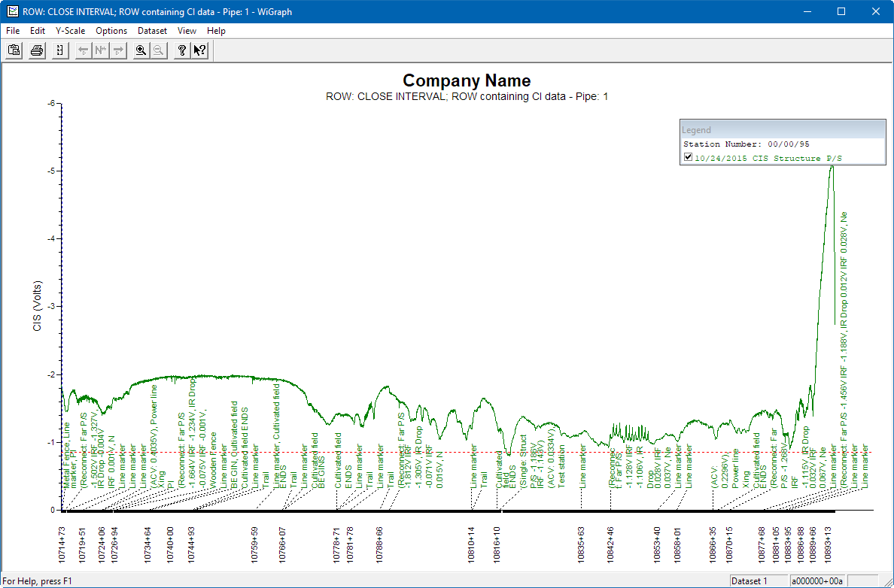Click the 'Test station' comment on graph
This screenshot has height=588, width=894.
(x=561, y=466)
